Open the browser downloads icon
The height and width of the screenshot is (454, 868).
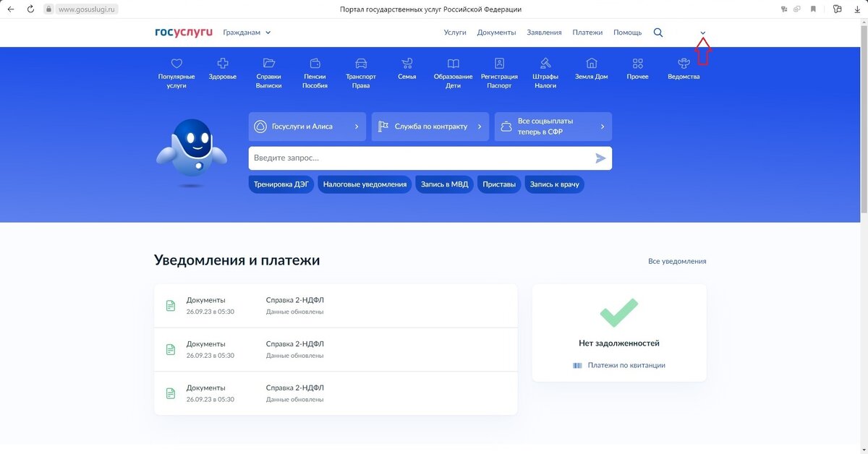[858, 9]
